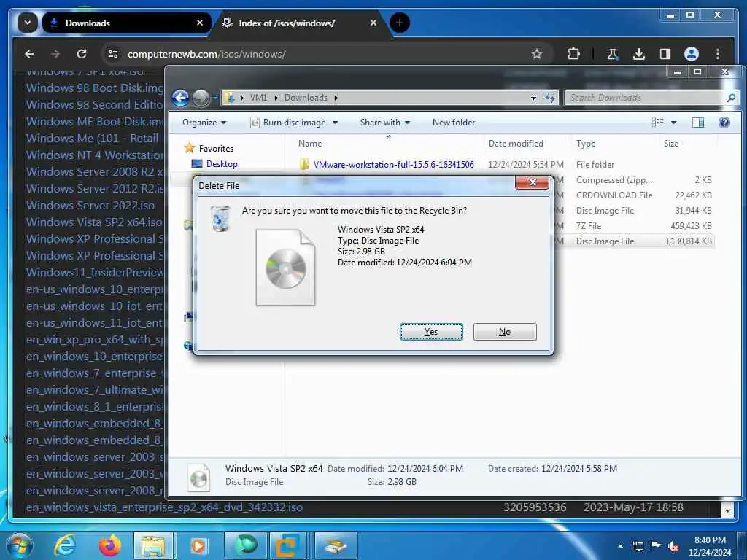Open Burn disc image dropdown arrow
Image resolution: width=747 pixels, height=560 pixels.
(335, 122)
